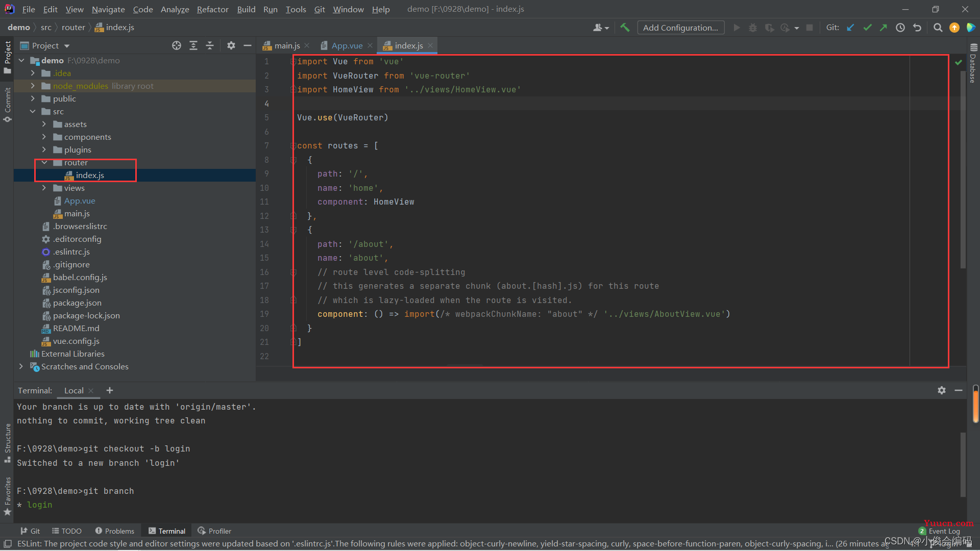Click Collapse All in Project panel
The image size is (980, 551).
[210, 45]
